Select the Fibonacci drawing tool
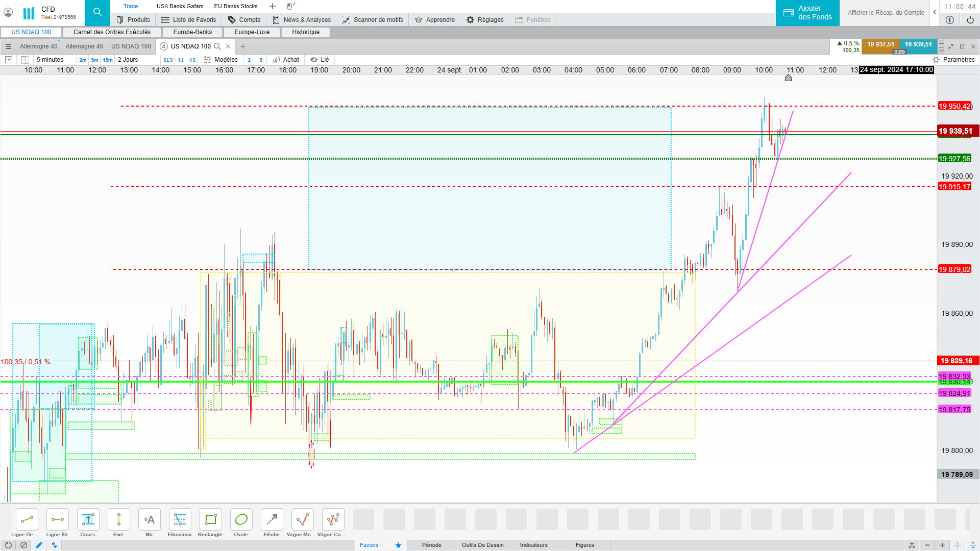Screen dimensions: 980x551 click(180, 520)
